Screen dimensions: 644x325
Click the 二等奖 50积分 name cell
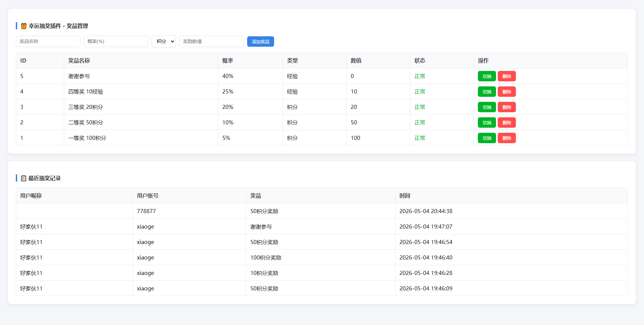pyautogui.click(x=141, y=122)
